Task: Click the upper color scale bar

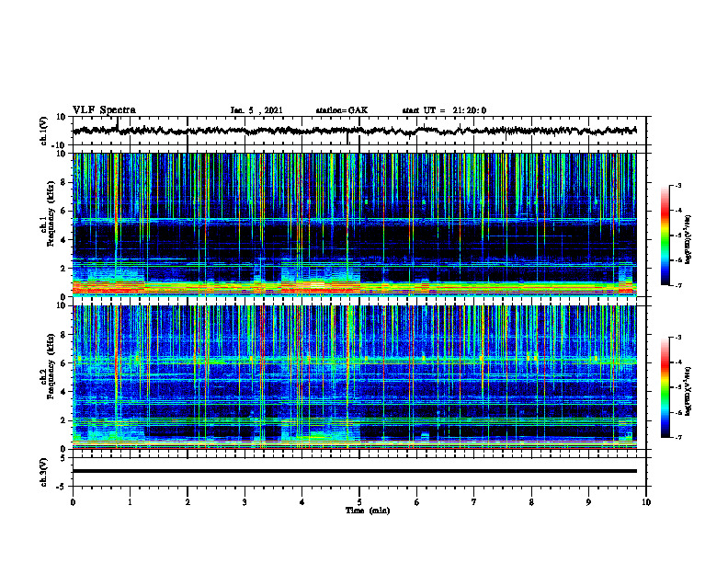Action: click(665, 236)
